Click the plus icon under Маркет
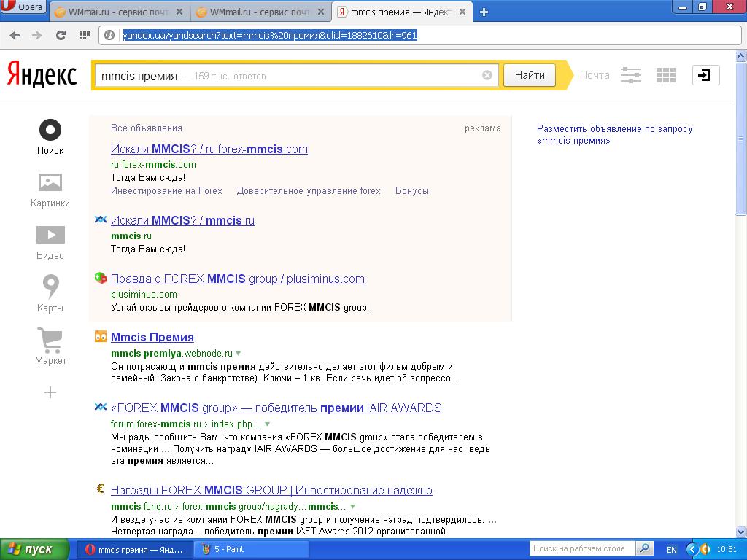747x560 pixels. [x=50, y=392]
